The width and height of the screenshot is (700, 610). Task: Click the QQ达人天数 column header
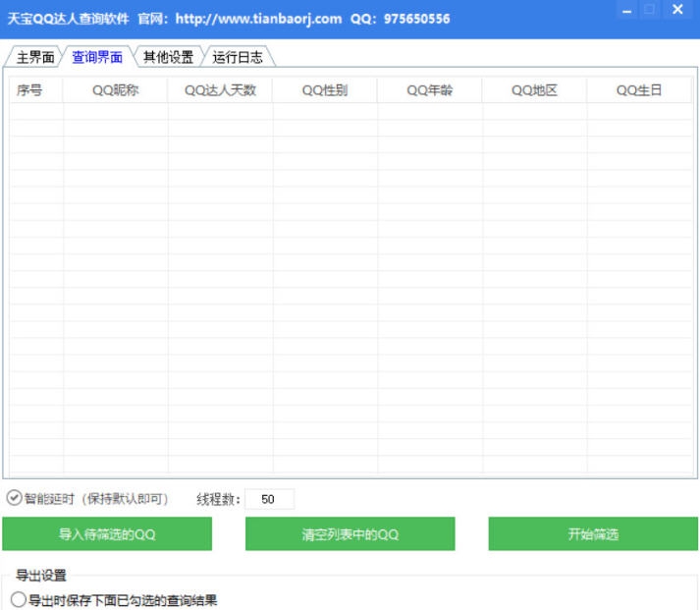point(220,90)
